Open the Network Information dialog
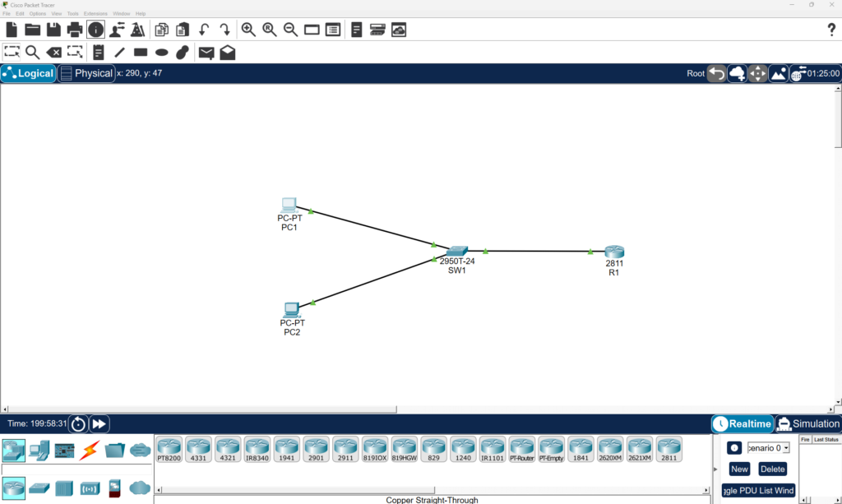This screenshot has width=842, height=504. (96, 29)
